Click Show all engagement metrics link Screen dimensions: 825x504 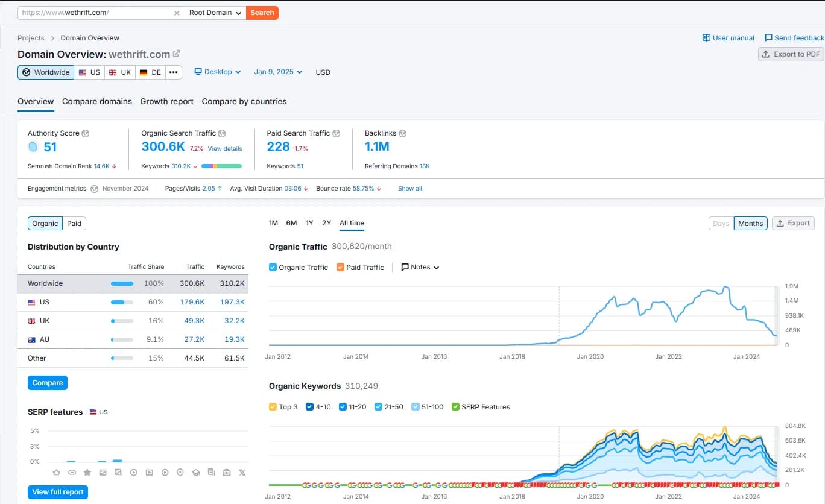point(410,189)
